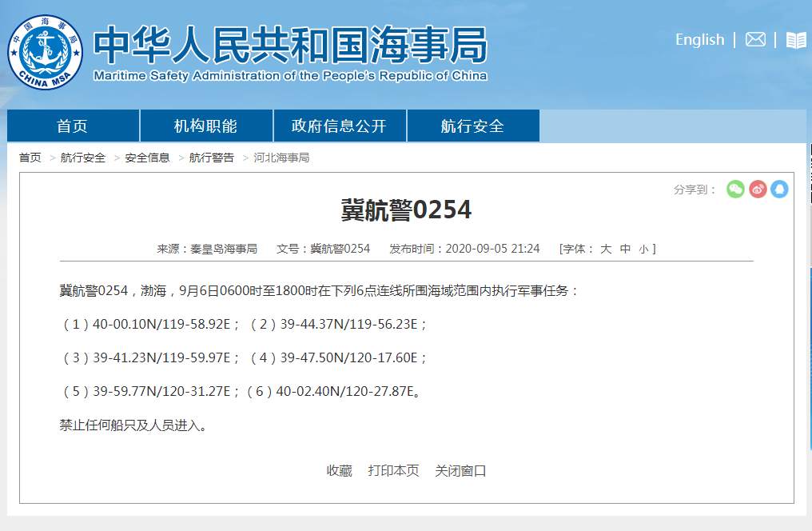Open the 政府信息公开 navigation tab
The width and height of the screenshot is (812, 531).
(340, 126)
